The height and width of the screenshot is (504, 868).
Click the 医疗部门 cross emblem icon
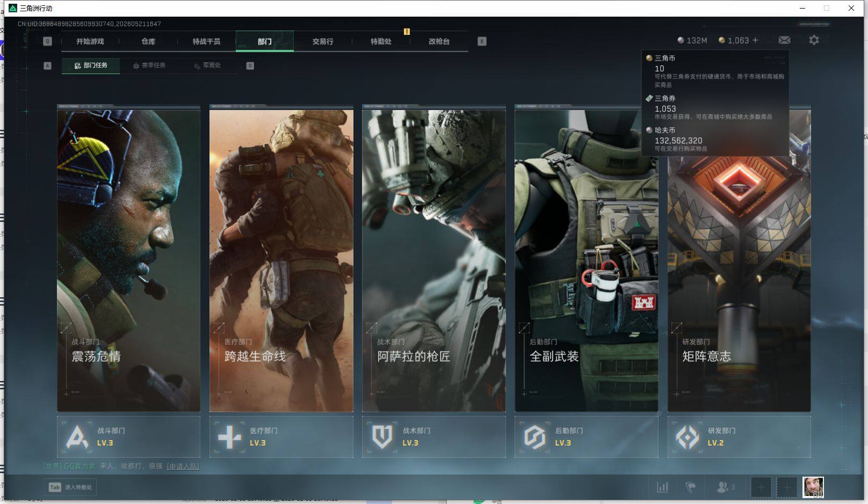click(229, 437)
